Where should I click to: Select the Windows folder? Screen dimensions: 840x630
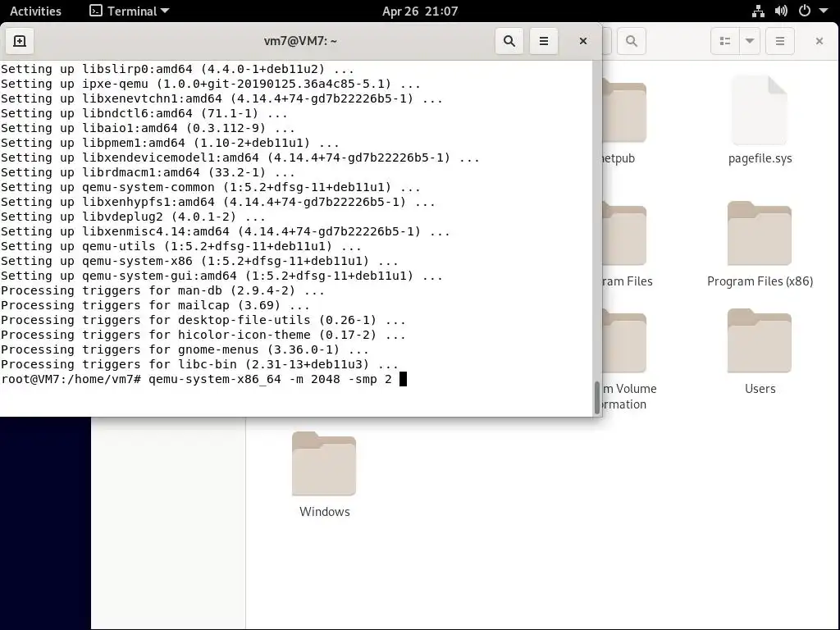324,475
